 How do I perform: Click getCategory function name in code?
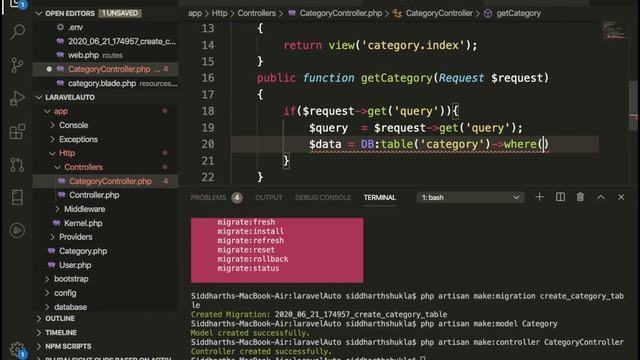point(396,78)
